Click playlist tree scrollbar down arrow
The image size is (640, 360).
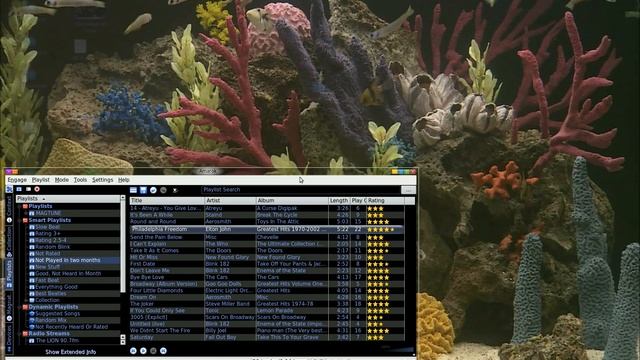pyautogui.click(x=123, y=342)
